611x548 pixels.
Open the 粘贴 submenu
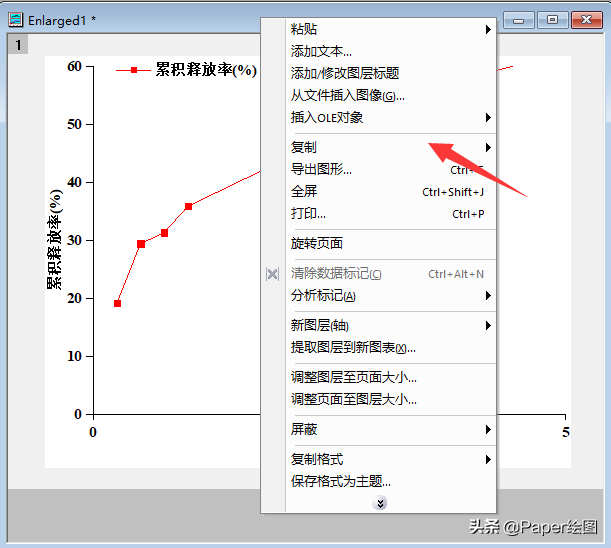pyautogui.click(x=390, y=29)
